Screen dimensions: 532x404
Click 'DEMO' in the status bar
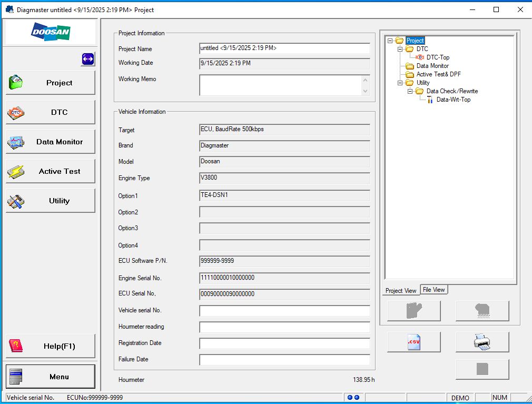[460, 398]
